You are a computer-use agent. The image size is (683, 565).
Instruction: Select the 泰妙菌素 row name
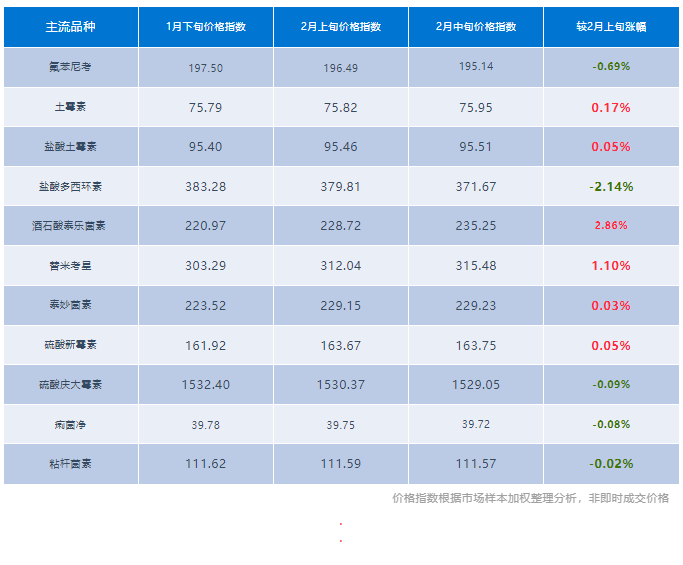(x=70, y=305)
